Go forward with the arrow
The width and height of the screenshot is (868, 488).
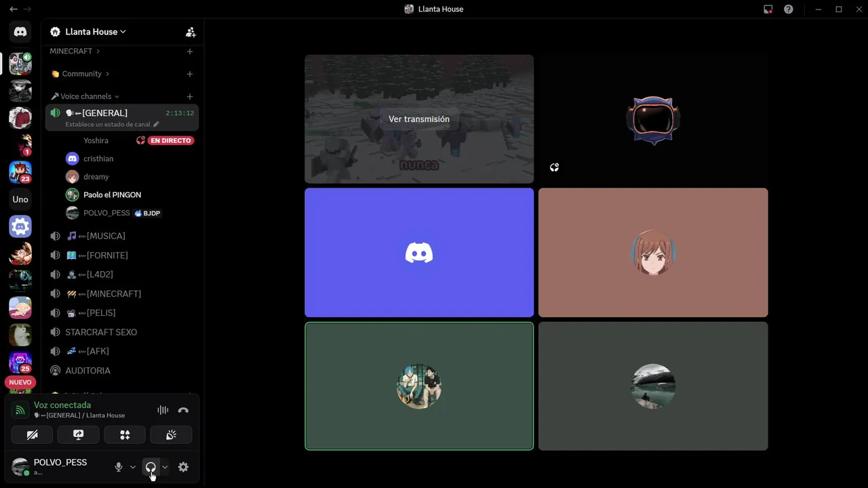coord(27,9)
